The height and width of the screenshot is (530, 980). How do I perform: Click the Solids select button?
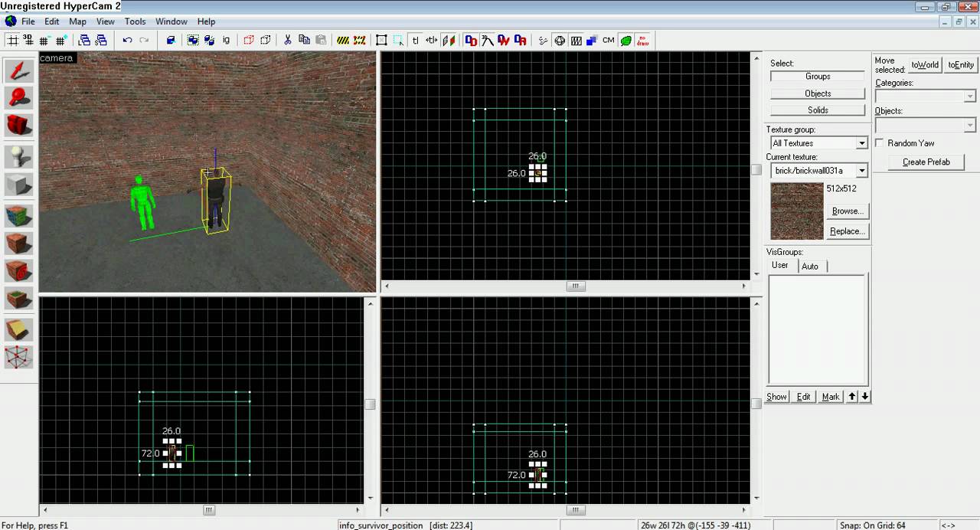[818, 110]
